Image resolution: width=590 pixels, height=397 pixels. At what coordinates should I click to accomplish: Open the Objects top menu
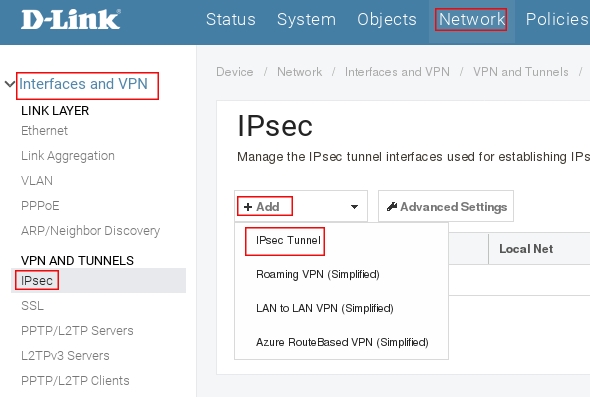[x=387, y=20]
